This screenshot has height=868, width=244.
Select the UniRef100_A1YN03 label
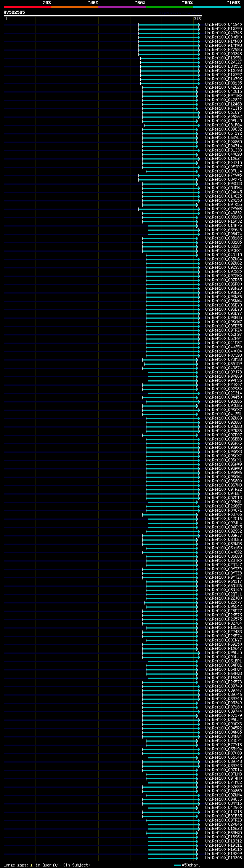point(223,41)
